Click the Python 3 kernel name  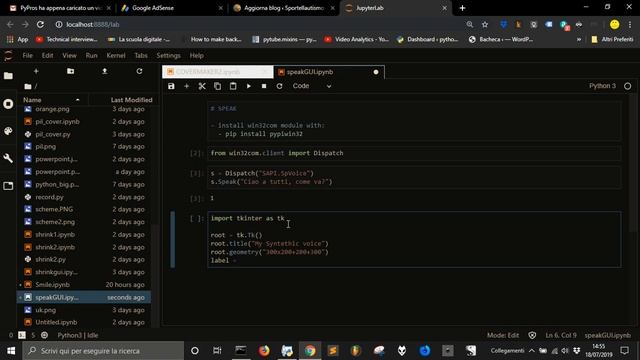click(602, 86)
